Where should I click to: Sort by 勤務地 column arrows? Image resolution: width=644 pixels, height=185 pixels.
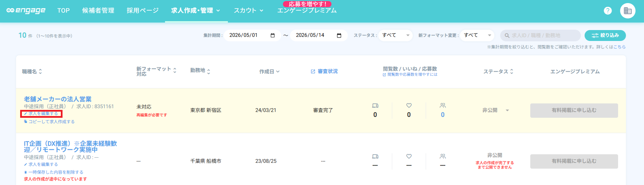click(208, 71)
